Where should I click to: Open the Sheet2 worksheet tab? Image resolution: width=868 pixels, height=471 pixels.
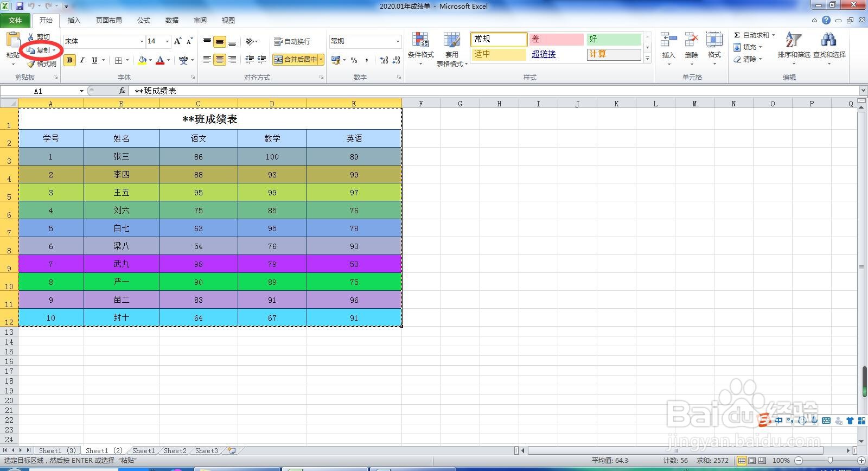pyautogui.click(x=175, y=450)
